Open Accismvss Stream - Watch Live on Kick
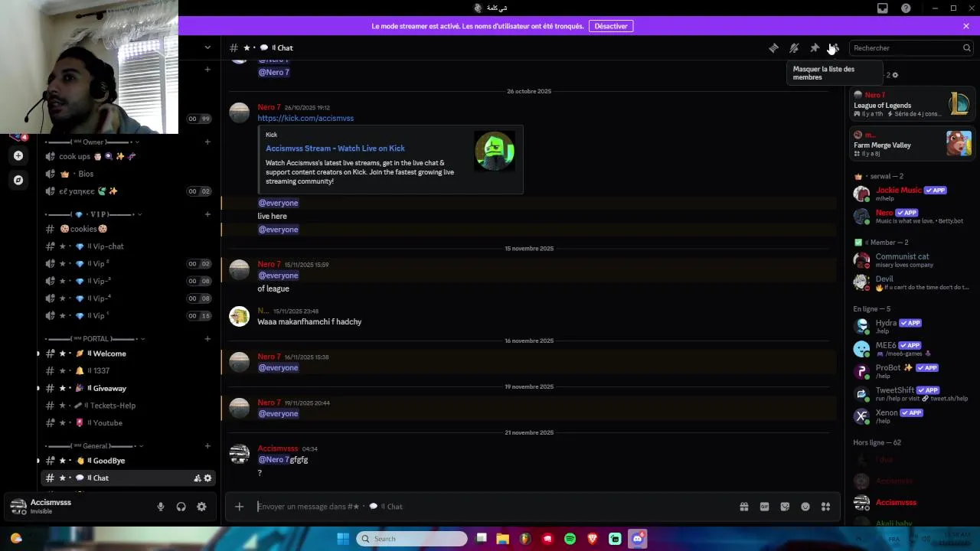 (x=335, y=148)
